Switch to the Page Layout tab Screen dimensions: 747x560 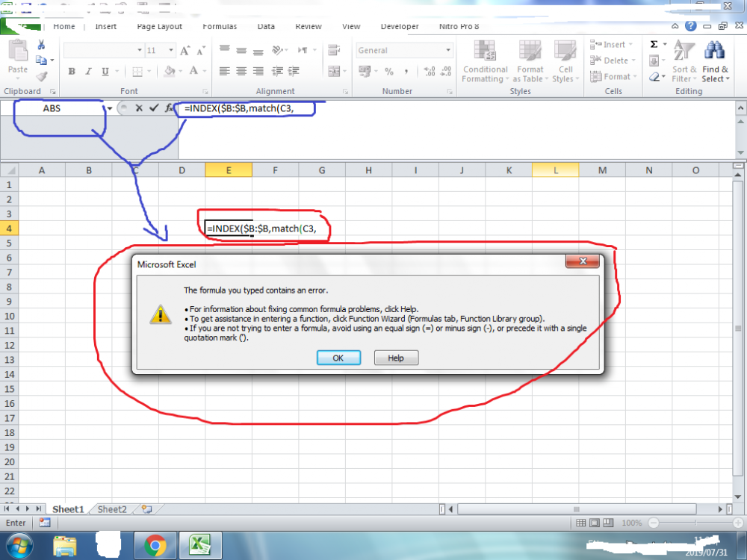pyautogui.click(x=160, y=27)
